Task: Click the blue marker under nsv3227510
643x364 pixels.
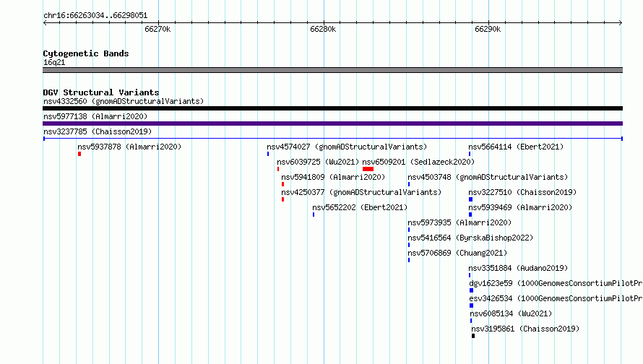Action: tap(471, 199)
